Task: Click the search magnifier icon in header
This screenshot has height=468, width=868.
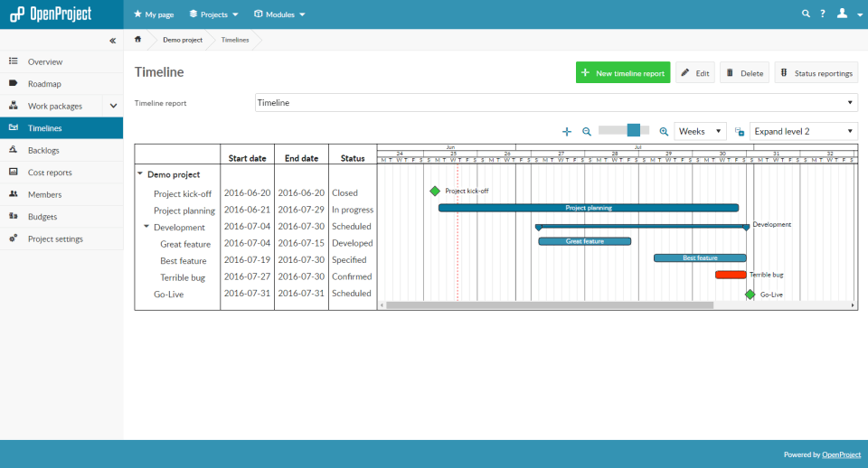Action: coord(806,14)
